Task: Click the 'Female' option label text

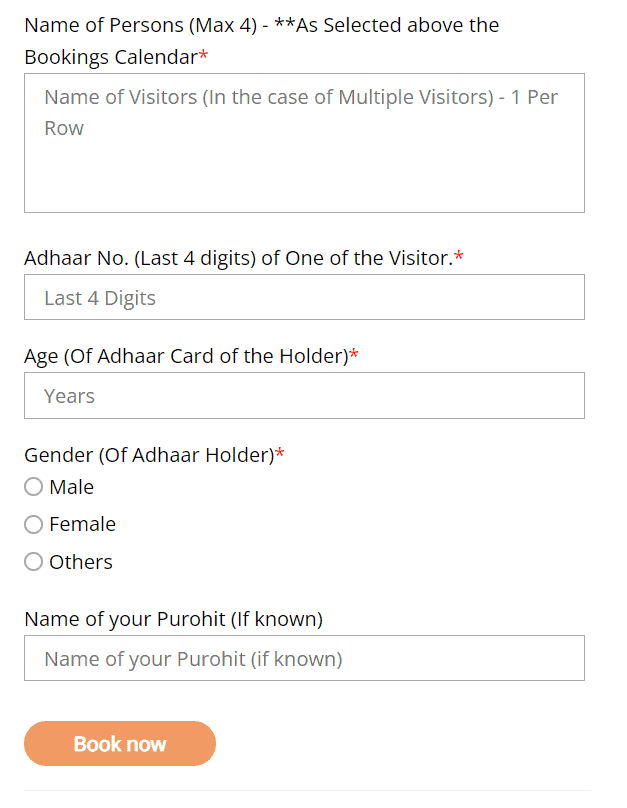Action: pyautogui.click(x=82, y=524)
